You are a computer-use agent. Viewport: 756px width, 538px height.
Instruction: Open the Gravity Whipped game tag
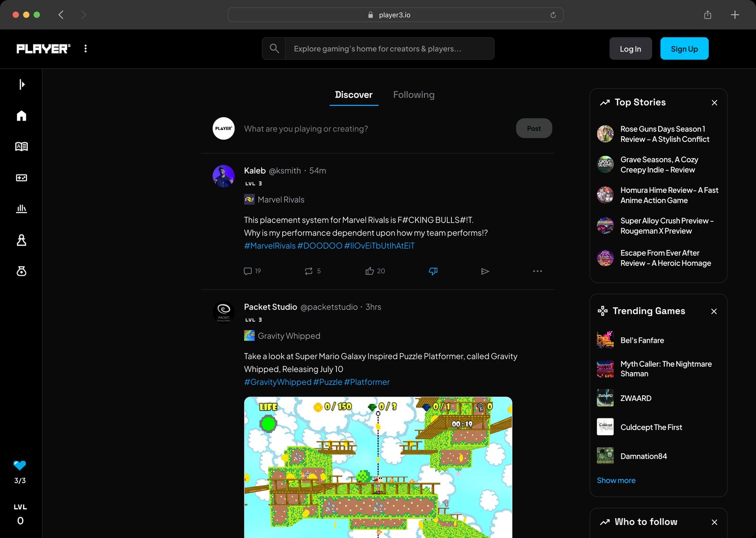click(282, 336)
